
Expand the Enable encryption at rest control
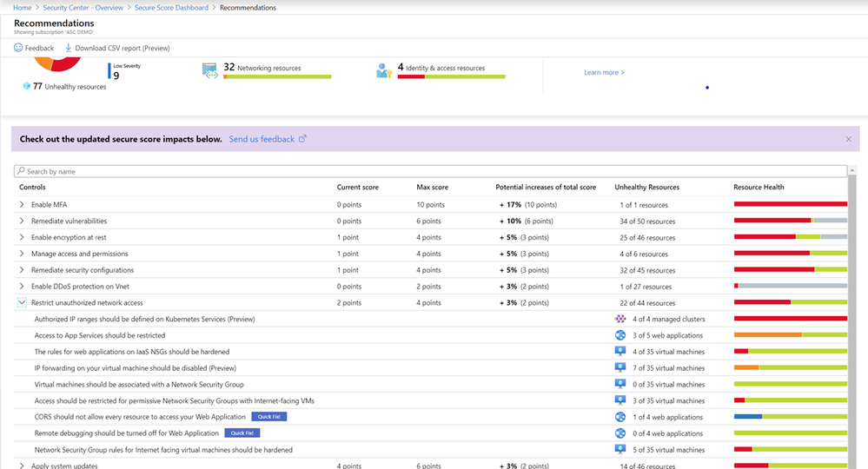(22, 237)
